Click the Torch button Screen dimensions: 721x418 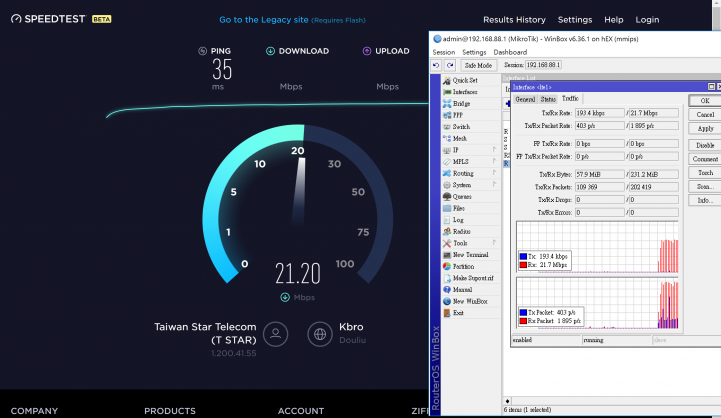click(x=705, y=173)
